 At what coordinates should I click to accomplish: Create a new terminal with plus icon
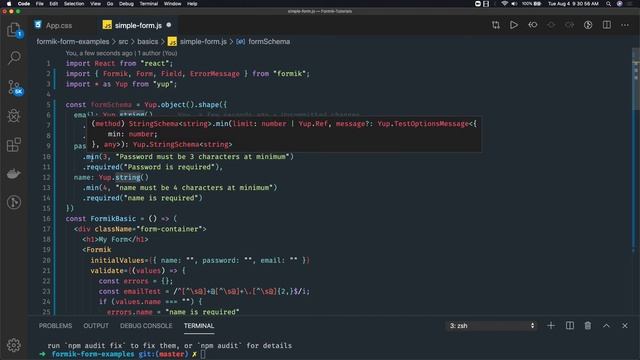coord(551,326)
